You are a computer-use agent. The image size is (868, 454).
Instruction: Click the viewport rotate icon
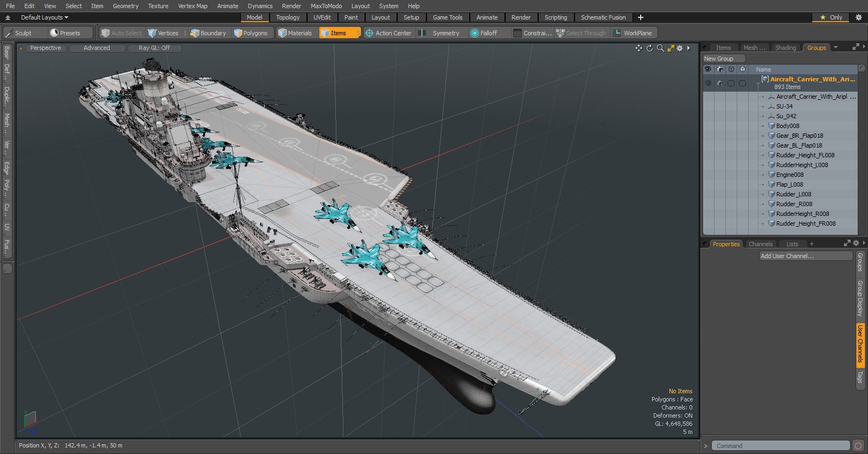pos(649,48)
